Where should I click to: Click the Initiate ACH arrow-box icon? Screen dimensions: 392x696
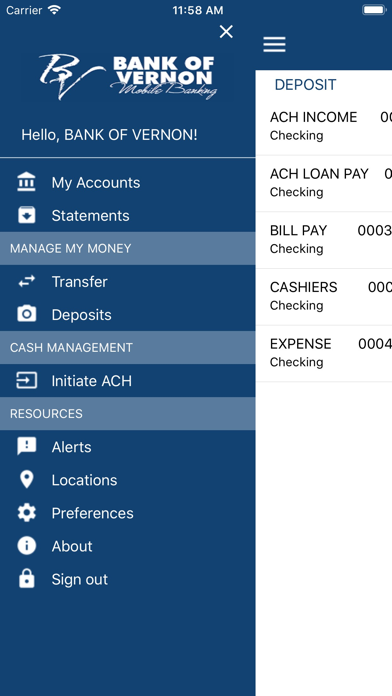point(27,380)
